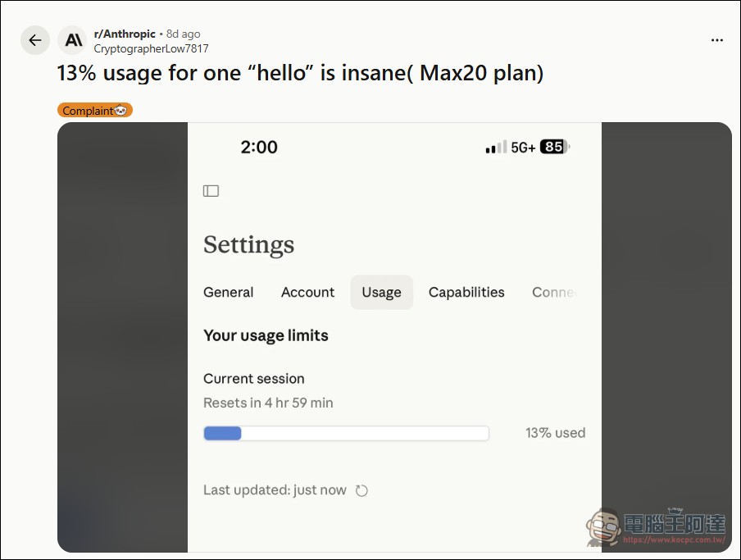The height and width of the screenshot is (560, 741).
Task: Go back using the left arrow button
Action: [35, 40]
